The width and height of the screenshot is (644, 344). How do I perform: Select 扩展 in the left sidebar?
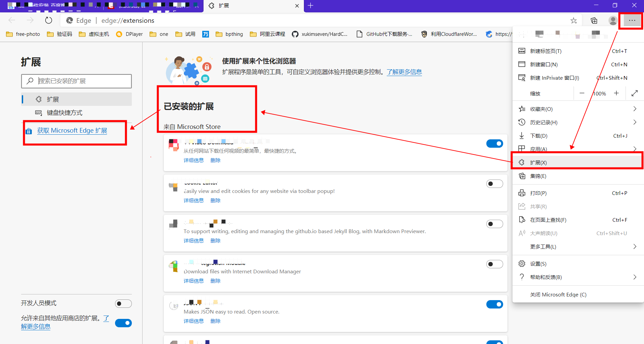76,99
